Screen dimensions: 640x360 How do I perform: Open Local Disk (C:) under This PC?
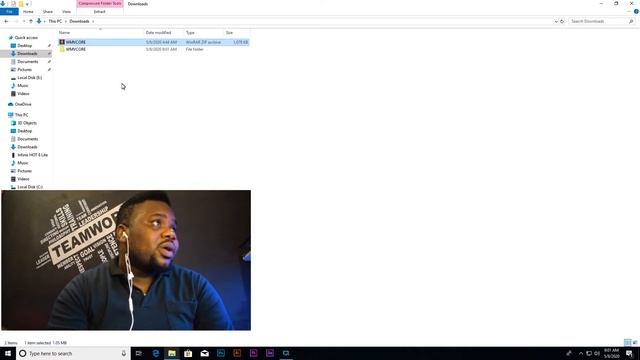pos(30,187)
